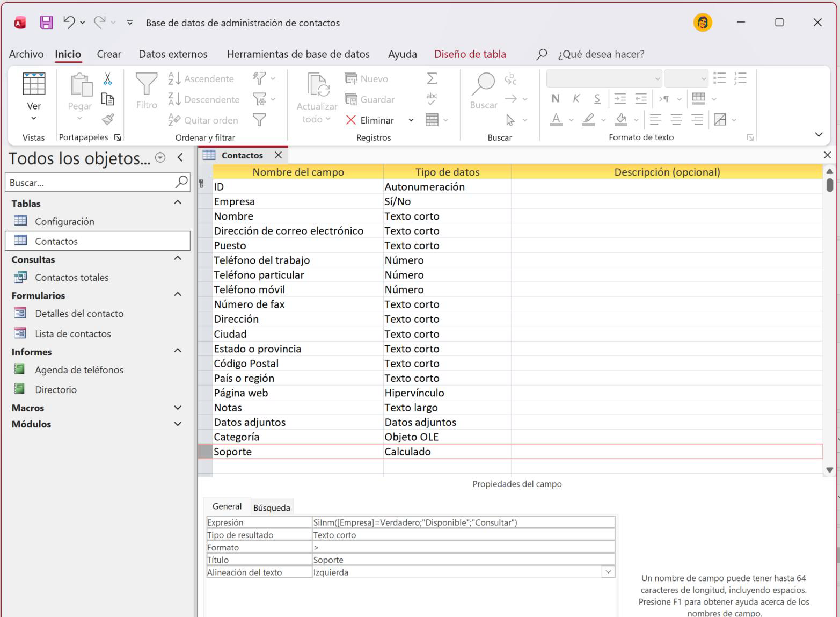
Task: Collapse the ribbon with chevron
Action: [819, 134]
